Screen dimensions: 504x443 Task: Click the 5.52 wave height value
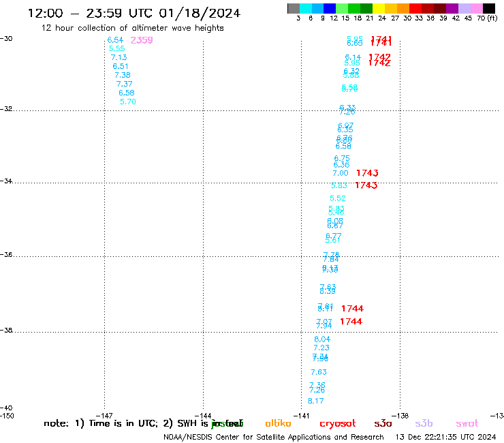[338, 198]
